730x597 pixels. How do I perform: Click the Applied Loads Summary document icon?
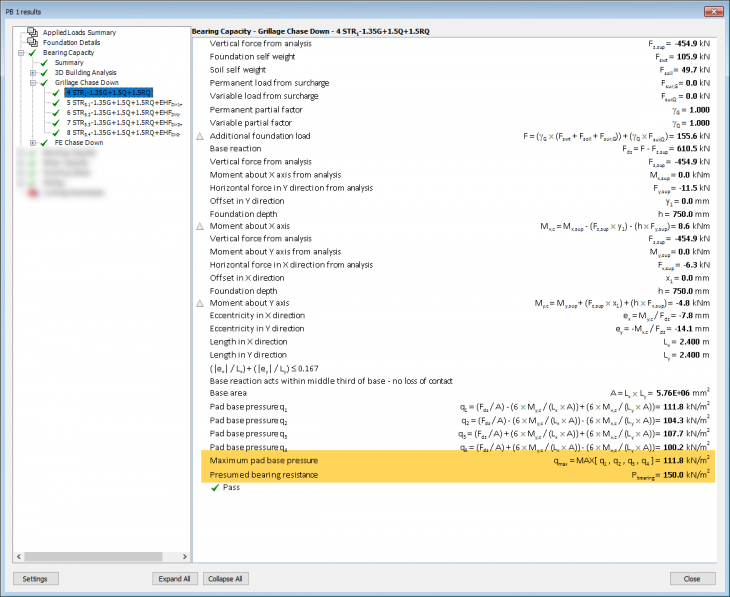tap(34, 33)
